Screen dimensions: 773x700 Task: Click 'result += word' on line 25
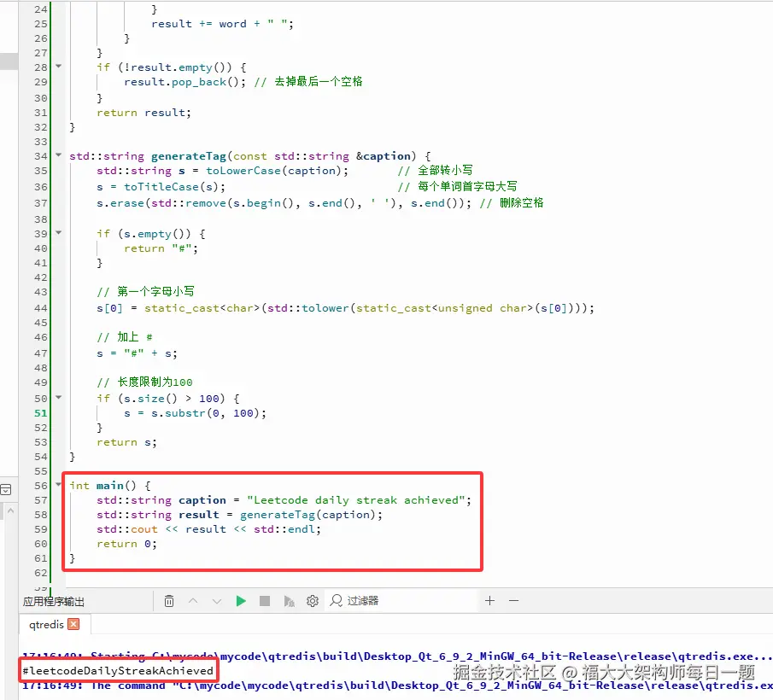click(199, 24)
